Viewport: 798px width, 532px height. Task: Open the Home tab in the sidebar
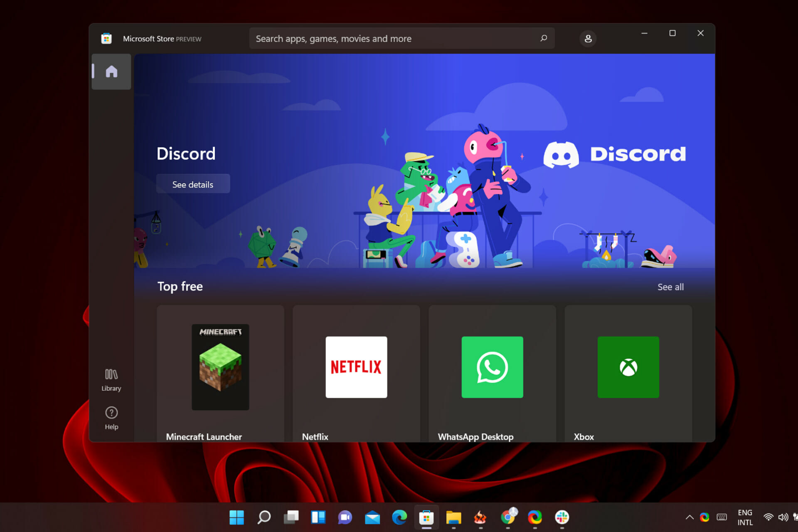pos(111,71)
